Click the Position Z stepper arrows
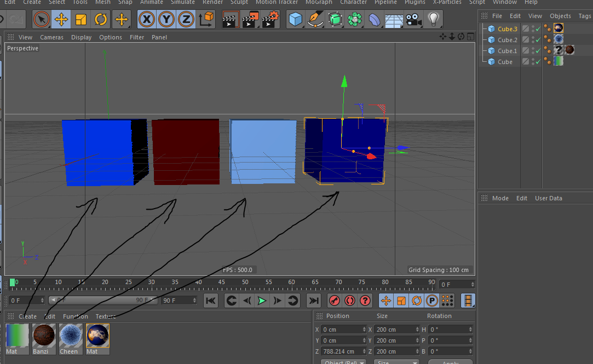 (364, 351)
